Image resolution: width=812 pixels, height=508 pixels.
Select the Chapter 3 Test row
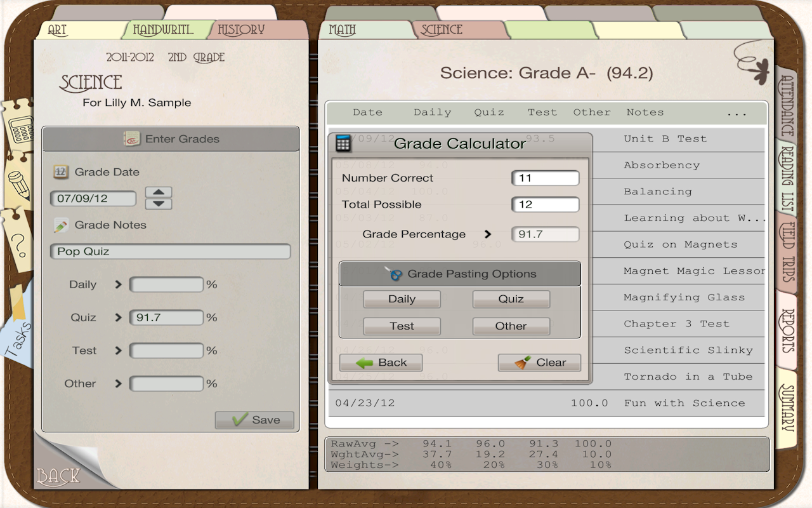pyautogui.click(x=546, y=324)
